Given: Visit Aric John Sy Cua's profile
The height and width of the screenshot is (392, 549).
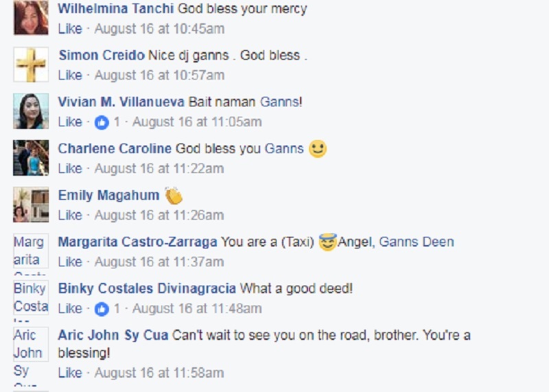Looking at the screenshot, I should coord(113,335).
